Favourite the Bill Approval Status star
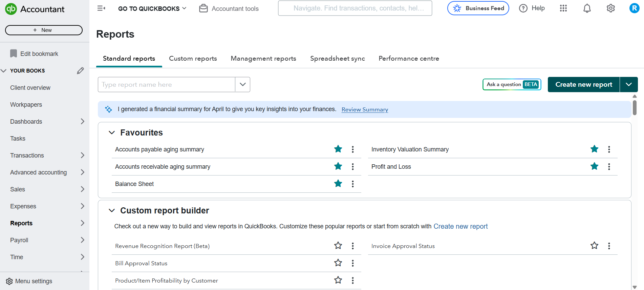 pos(338,263)
